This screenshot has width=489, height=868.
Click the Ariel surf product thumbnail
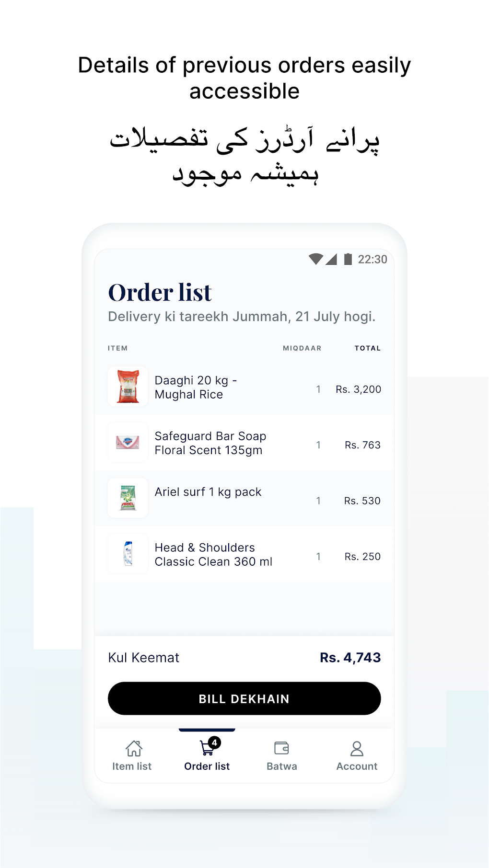127,498
